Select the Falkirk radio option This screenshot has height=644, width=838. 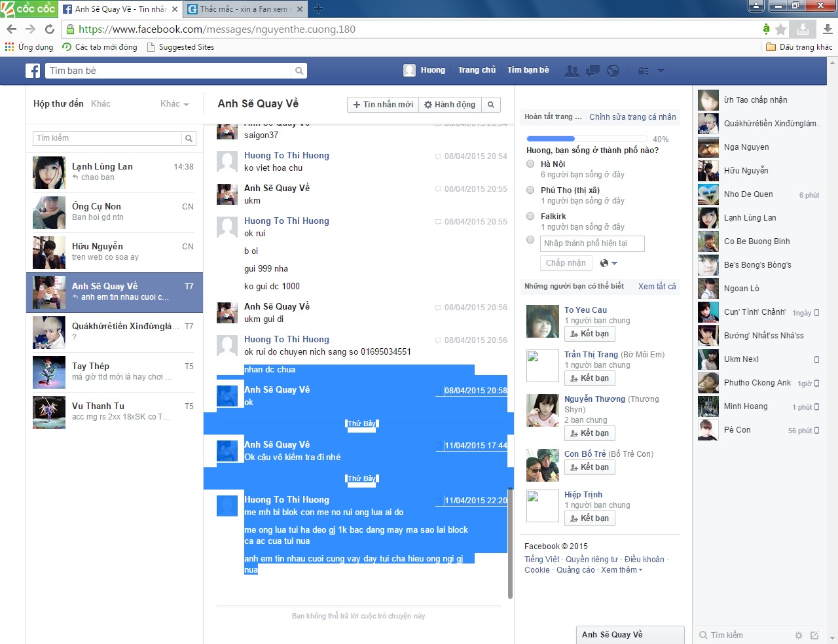coord(530,217)
